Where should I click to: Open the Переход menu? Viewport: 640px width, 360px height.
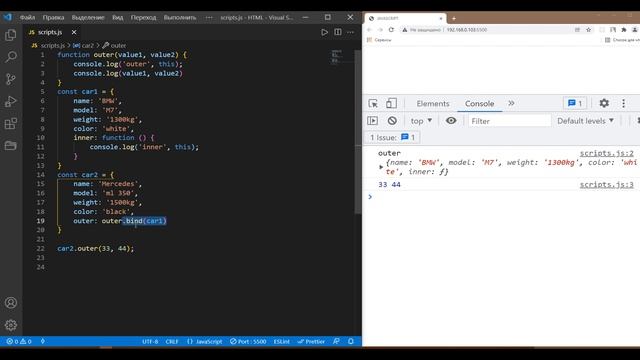click(143, 18)
